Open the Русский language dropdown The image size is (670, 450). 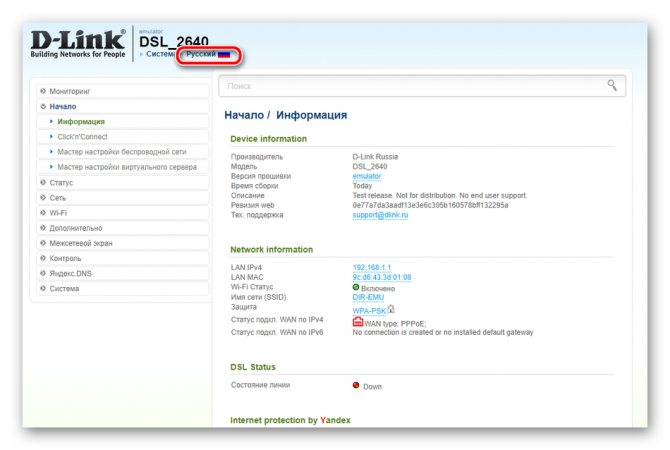click(208, 54)
